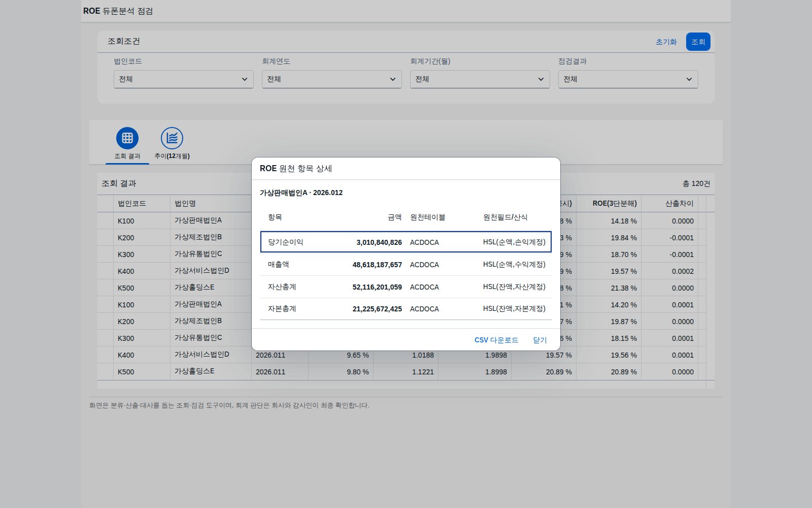Open the 점검결과 dropdown

(628, 79)
